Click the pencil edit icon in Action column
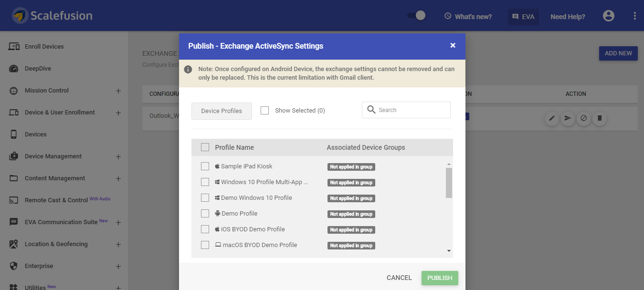644x290 pixels. pos(552,118)
